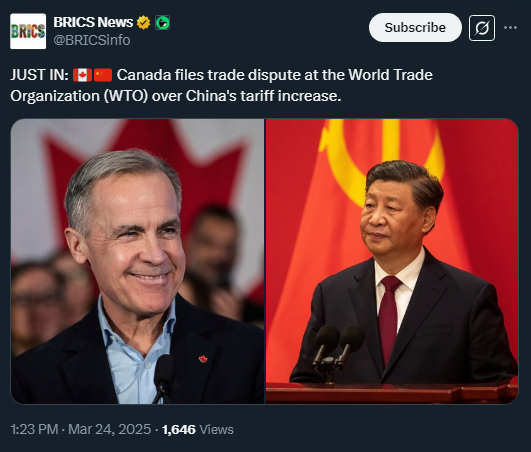Click the maple leaf lapel pin
The height and width of the screenshot is (452, 531).
click(203, 359)
